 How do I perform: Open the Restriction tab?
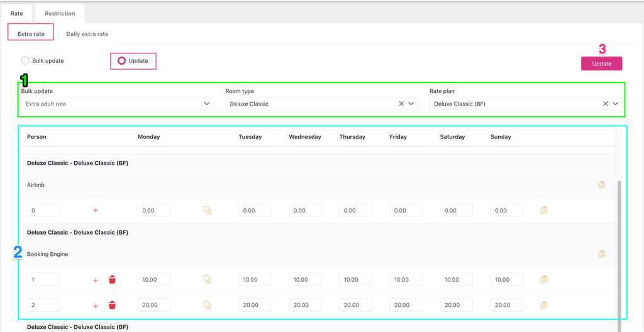click(x=60, y=14)
